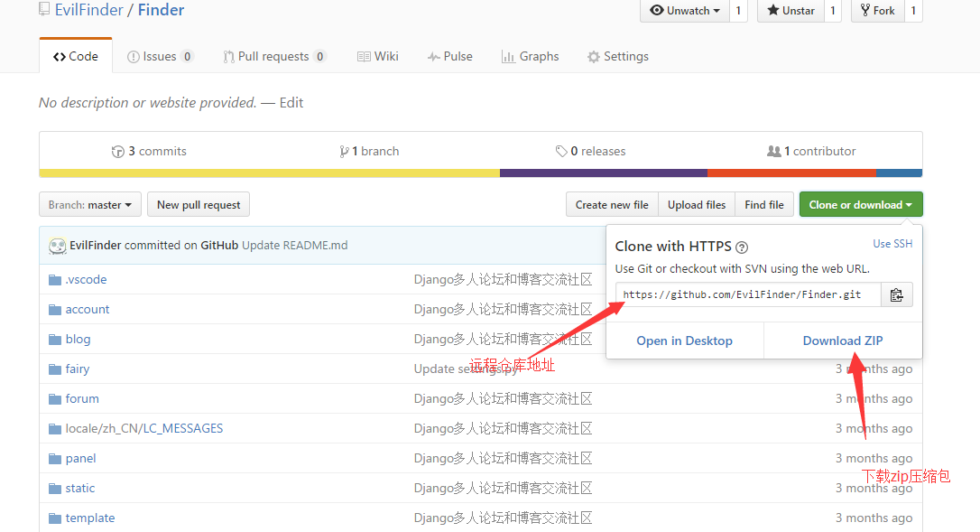Click the Settings gear icon
The height and width of the screenshot is (532, 980).
593,57
